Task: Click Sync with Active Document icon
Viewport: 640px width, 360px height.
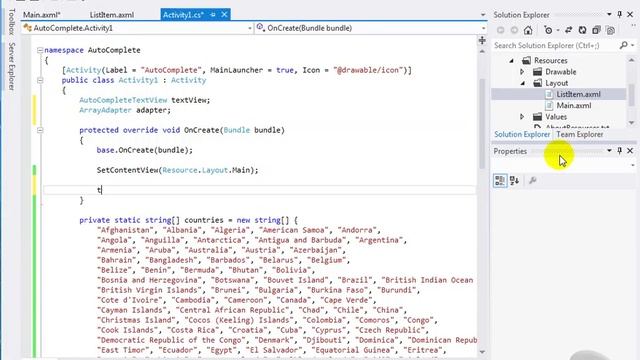Action: pos(568,30)
